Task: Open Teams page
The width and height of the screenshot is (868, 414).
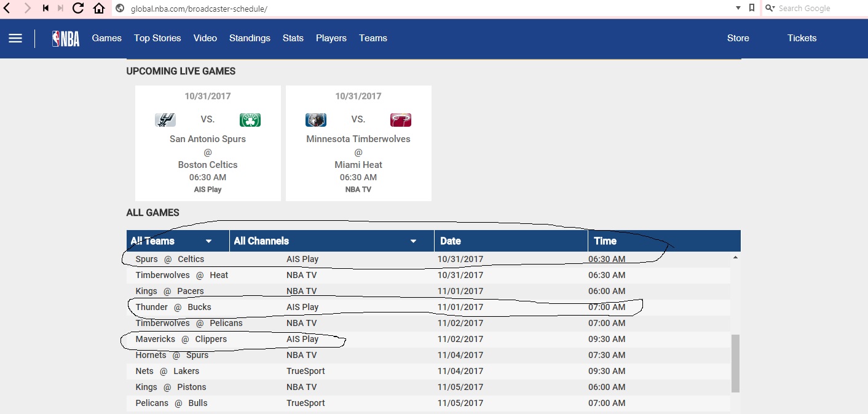Action: pyautogui.click(x=373, y=38)
